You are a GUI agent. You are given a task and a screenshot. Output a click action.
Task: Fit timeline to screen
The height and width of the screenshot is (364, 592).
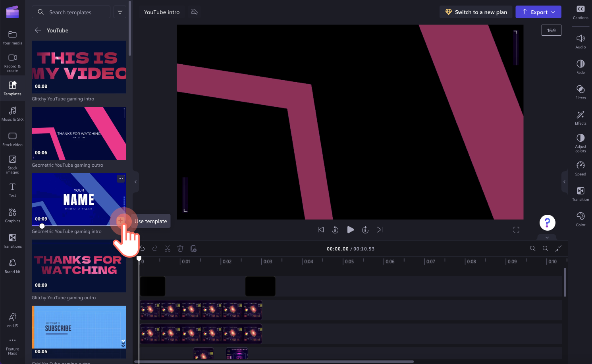tap(558, 248)
